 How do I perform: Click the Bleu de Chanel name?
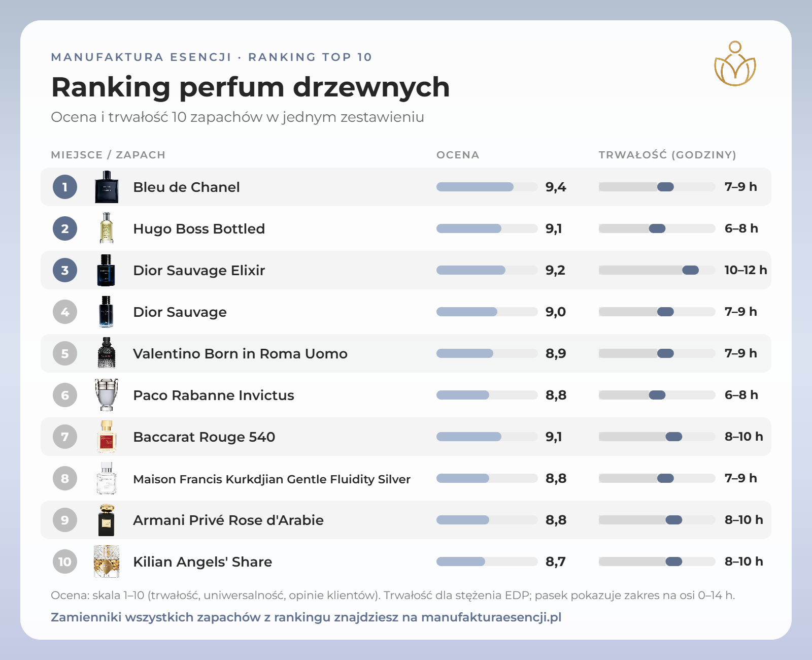coord(186,187)
